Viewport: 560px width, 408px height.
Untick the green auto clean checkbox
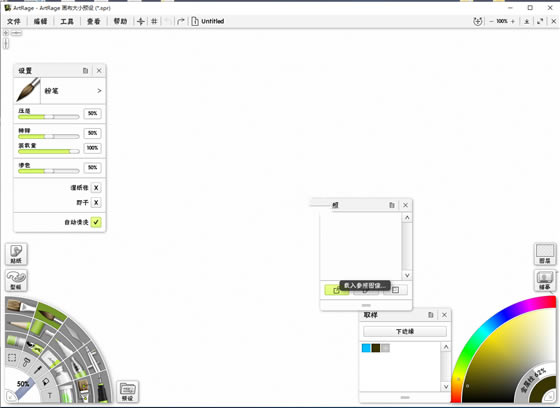[x=96, y=222]
